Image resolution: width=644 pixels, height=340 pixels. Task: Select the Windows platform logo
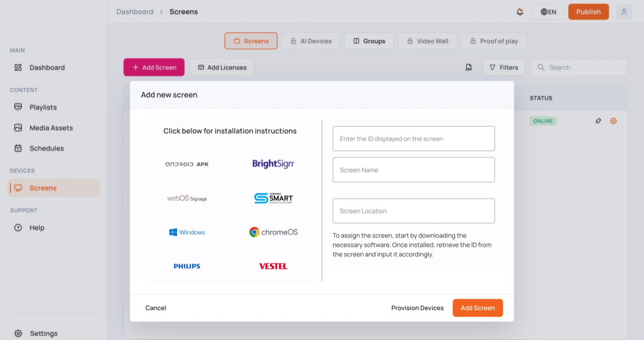[x=187, y=232]
